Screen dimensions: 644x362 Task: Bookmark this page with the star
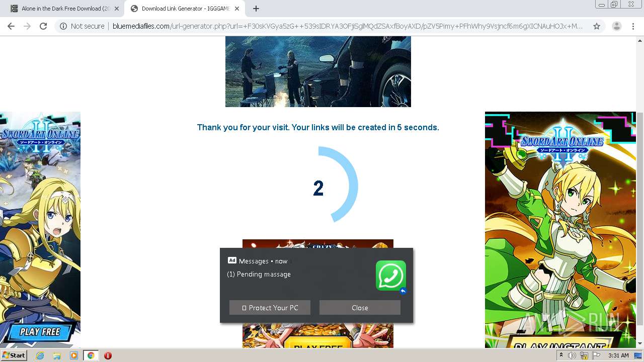click(597, 26)
